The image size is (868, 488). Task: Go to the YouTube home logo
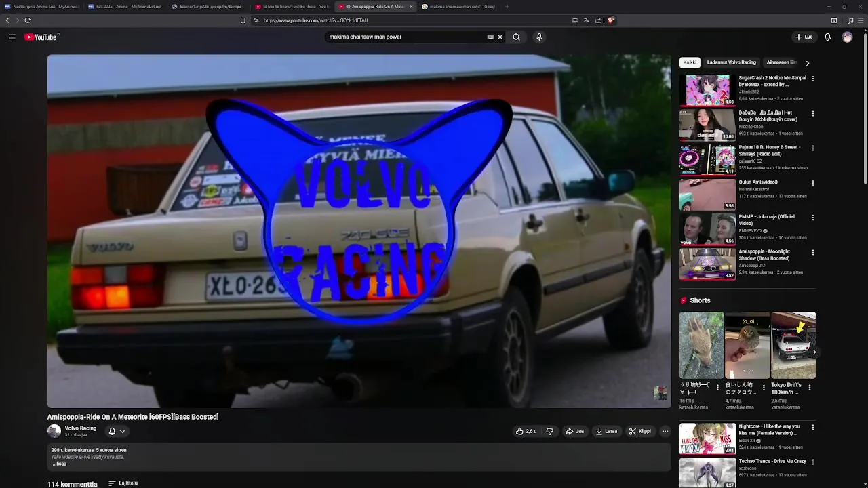tap(42, 37)
